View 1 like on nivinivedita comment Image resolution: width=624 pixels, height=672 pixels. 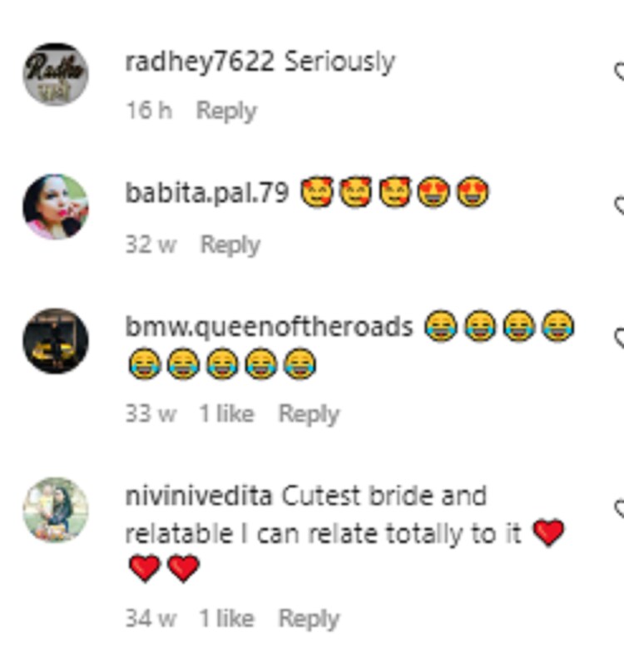click(227, 618)
